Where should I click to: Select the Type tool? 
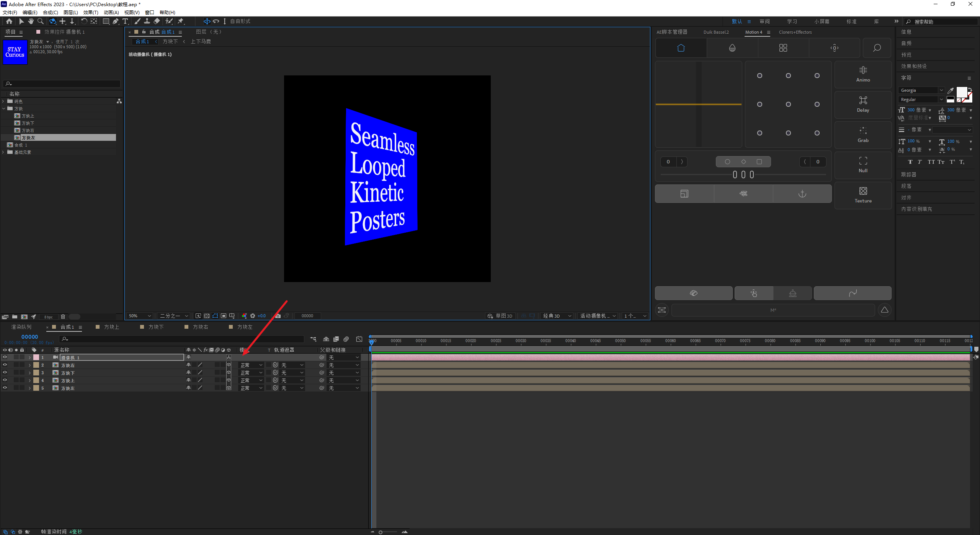coord(125,21)
